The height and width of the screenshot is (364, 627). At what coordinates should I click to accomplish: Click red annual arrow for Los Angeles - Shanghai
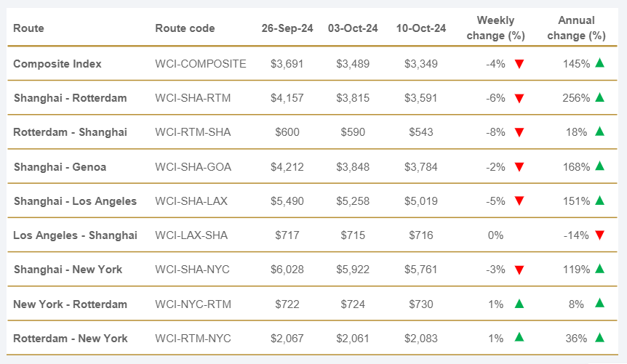(600, 235)
